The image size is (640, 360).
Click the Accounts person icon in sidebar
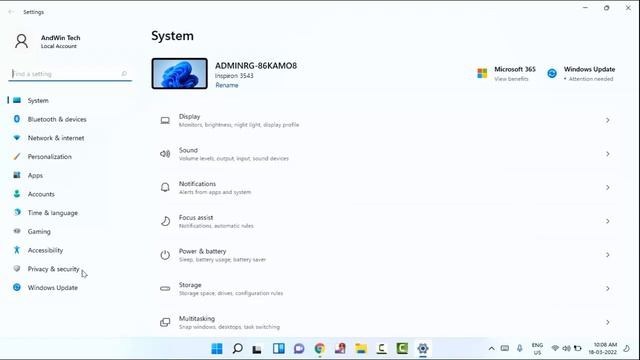point(17,194)
